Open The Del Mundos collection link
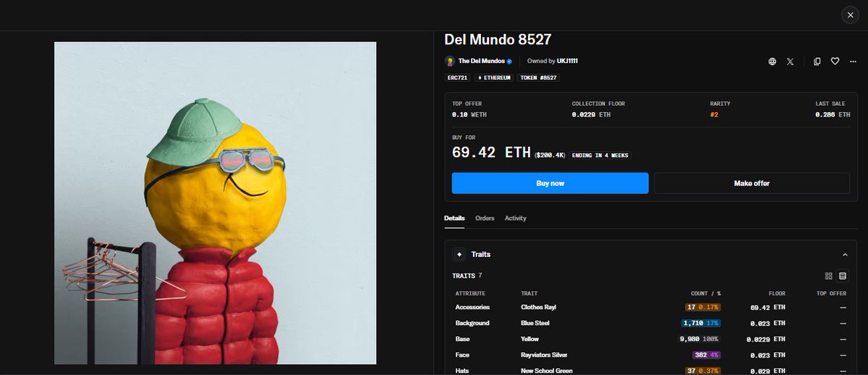This screenshot has width=868, height=375. (482, 62)
